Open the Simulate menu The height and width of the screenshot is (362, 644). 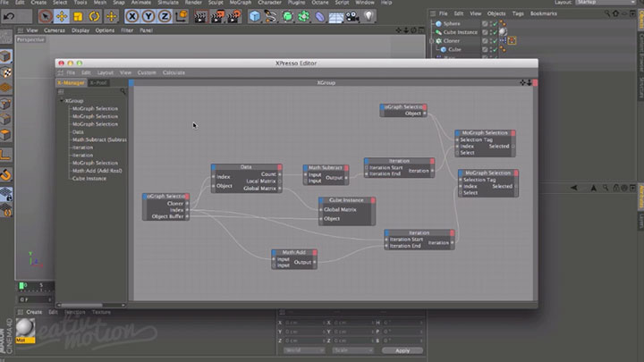click(168, 3)
